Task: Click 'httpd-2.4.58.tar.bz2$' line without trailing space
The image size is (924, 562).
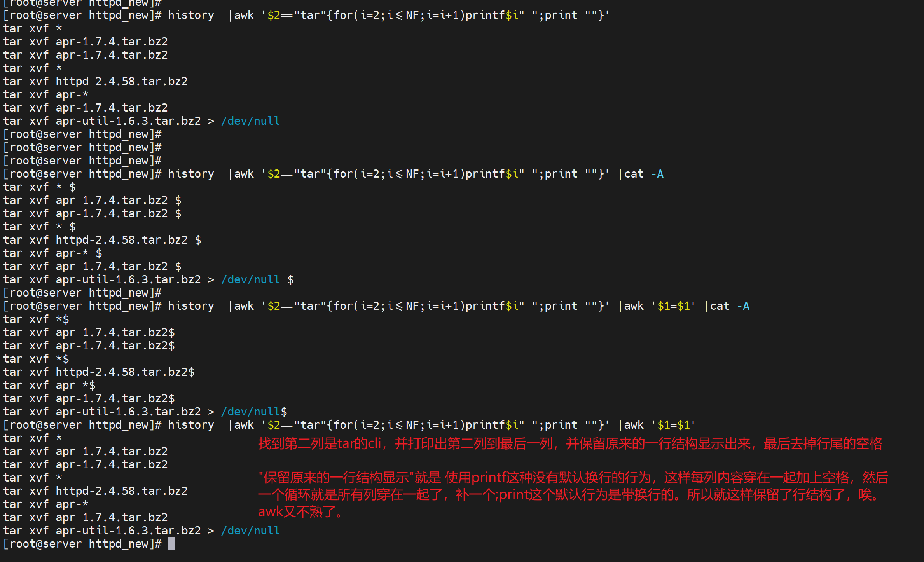Action: 125,372
